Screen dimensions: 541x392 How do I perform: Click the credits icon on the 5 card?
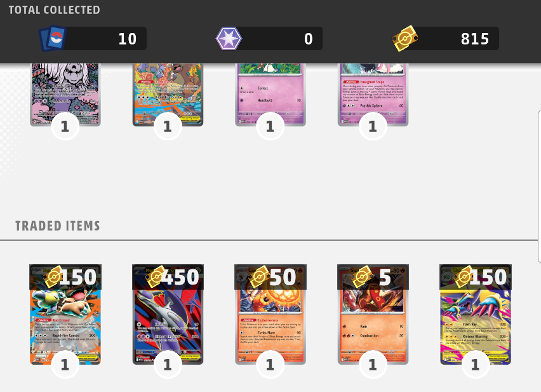pyautogui.click(x=363, y=277)
